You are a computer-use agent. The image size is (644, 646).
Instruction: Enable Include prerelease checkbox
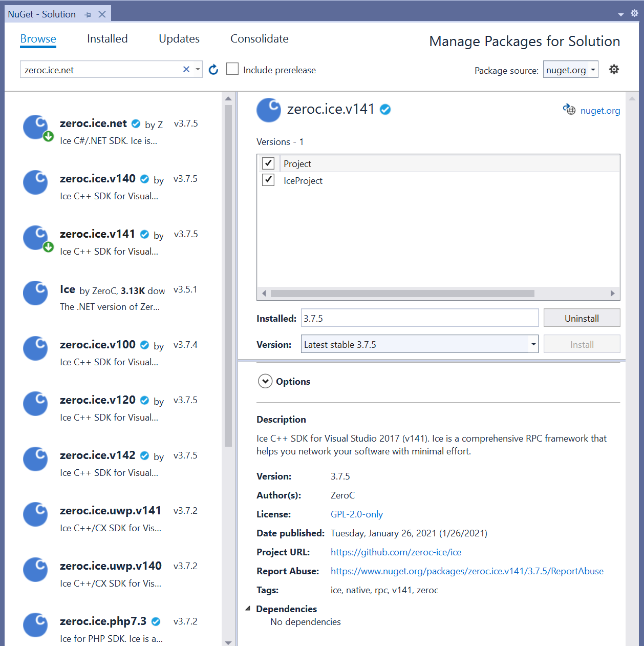pyautogui.click(x=232, y=69)
